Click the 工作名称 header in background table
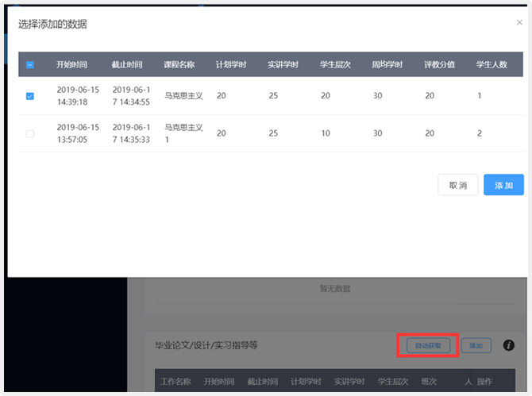The height and width of the screenshot is (396, 532). [175, 382]
